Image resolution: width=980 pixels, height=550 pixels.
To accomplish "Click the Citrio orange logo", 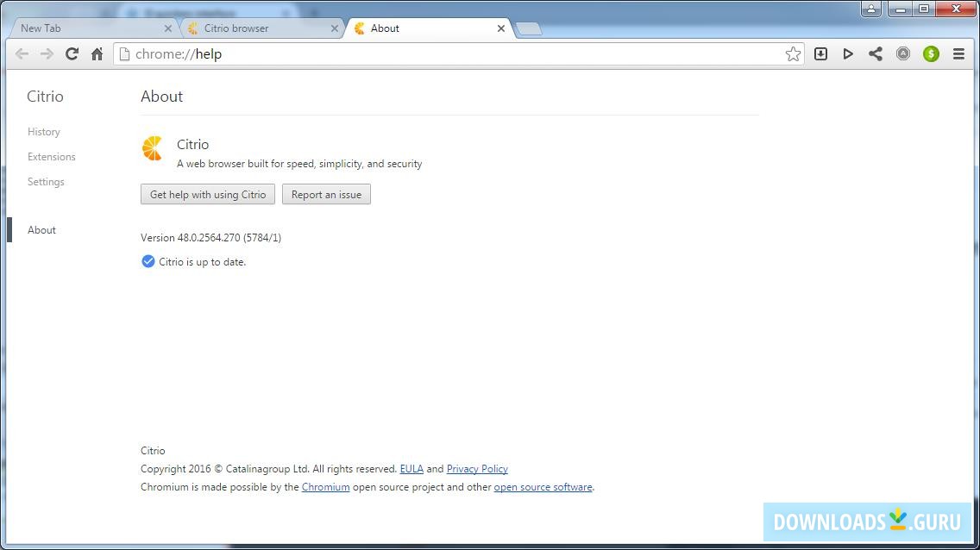I will click(x=153, y=148).
